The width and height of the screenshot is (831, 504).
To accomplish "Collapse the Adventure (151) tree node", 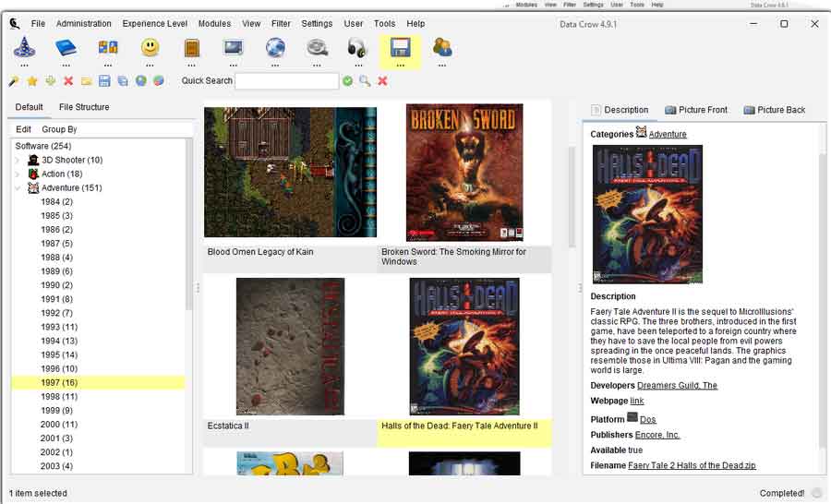I will tap(18, 187).
